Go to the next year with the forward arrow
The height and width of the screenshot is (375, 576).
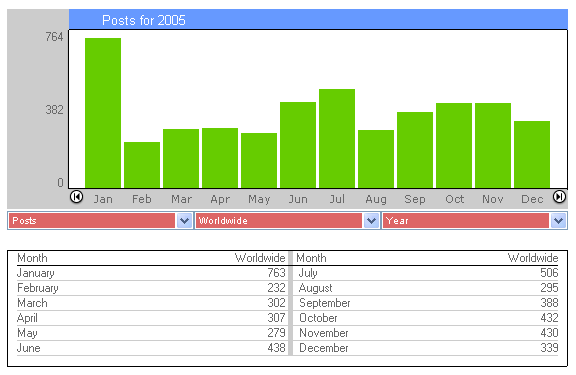pyautogui.click(x=559, y=197)
